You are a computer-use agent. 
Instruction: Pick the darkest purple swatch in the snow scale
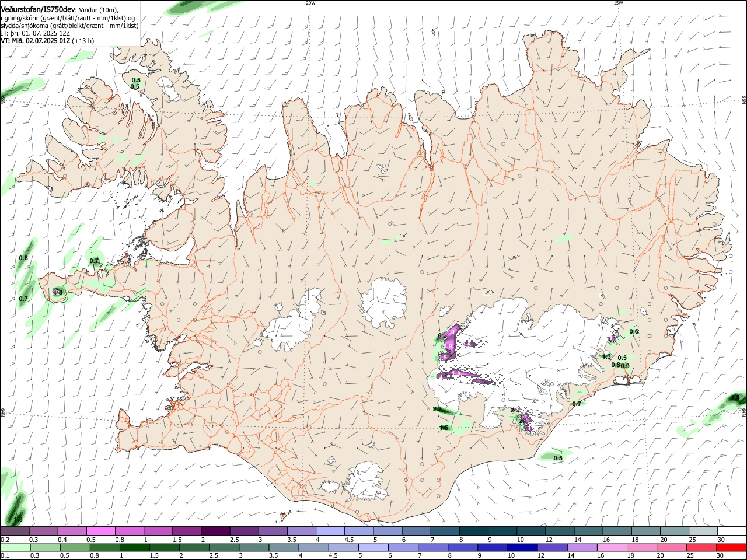[215, 531]
